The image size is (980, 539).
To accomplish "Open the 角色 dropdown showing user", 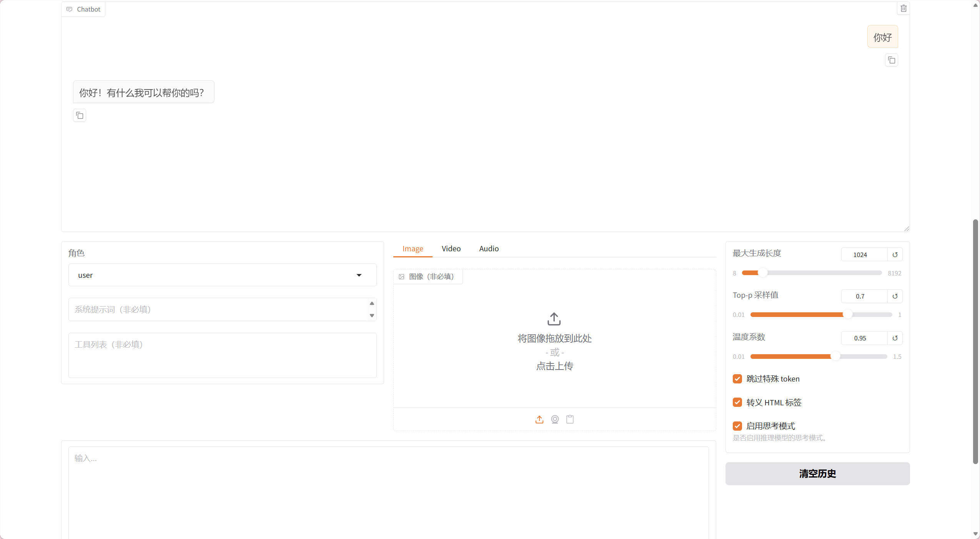I will 222,275.
